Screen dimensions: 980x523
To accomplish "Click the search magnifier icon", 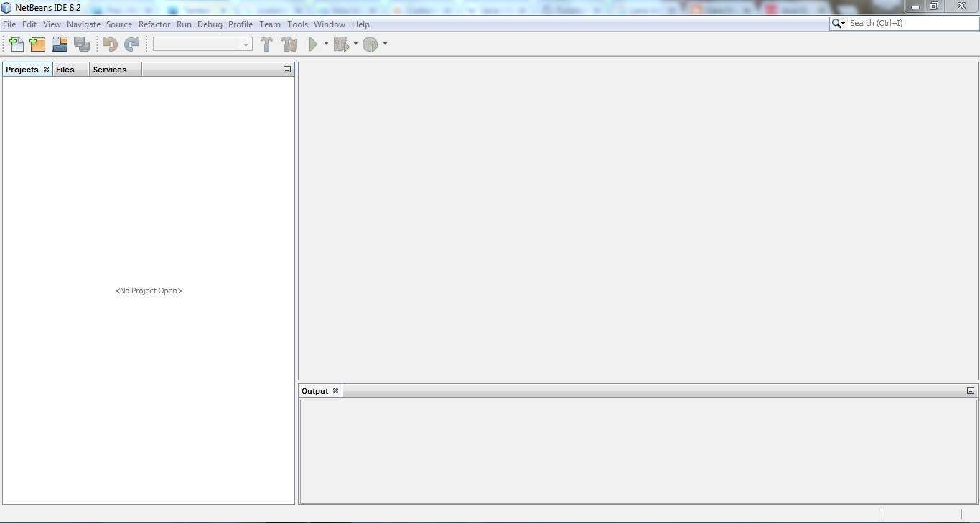I will click(838, 24).
